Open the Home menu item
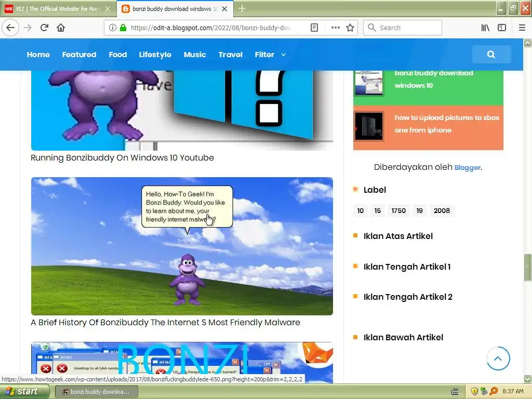Screen dimensions: 532x399 tap(38, 54)
